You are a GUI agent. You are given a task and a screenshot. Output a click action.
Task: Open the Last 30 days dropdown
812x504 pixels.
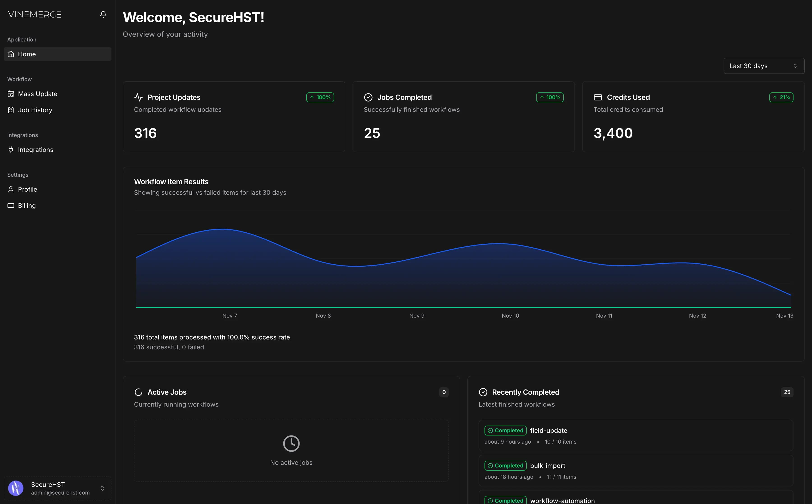pos(764,66)
